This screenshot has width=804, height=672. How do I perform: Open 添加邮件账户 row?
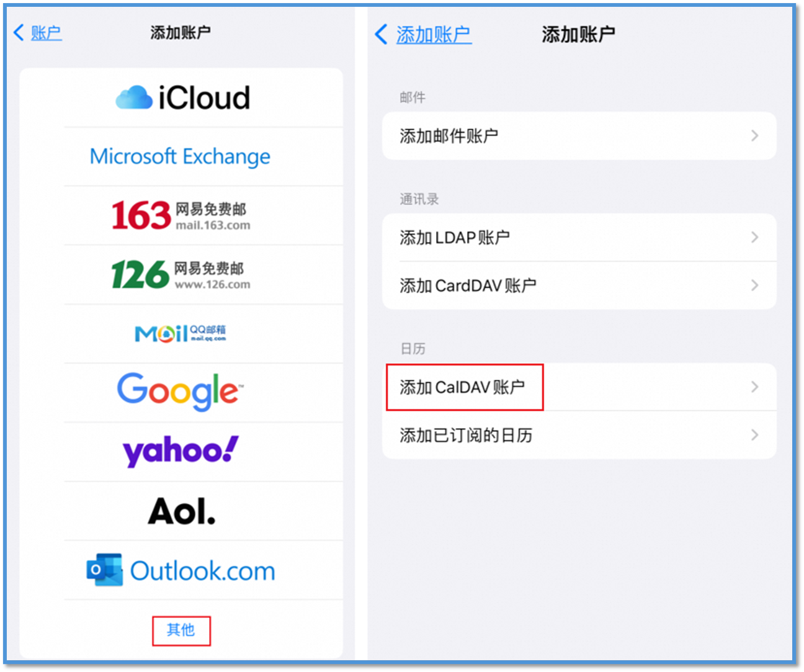click(579, 136)
